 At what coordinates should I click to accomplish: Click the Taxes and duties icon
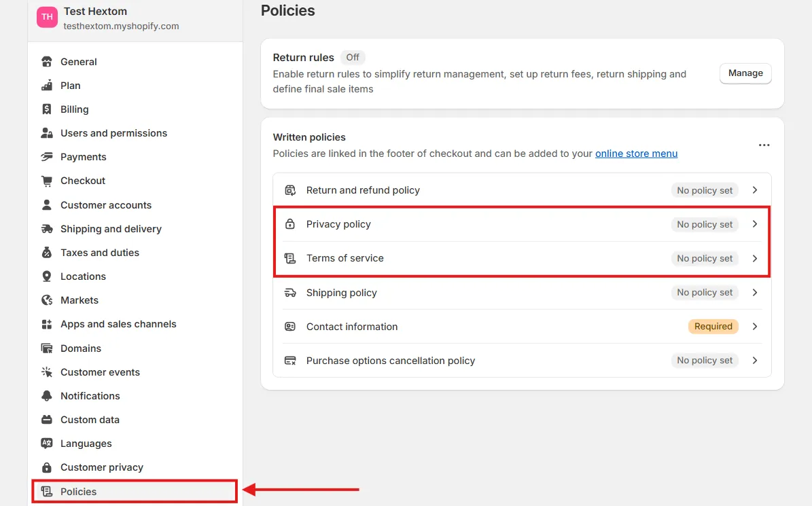(x=47, y=253)
